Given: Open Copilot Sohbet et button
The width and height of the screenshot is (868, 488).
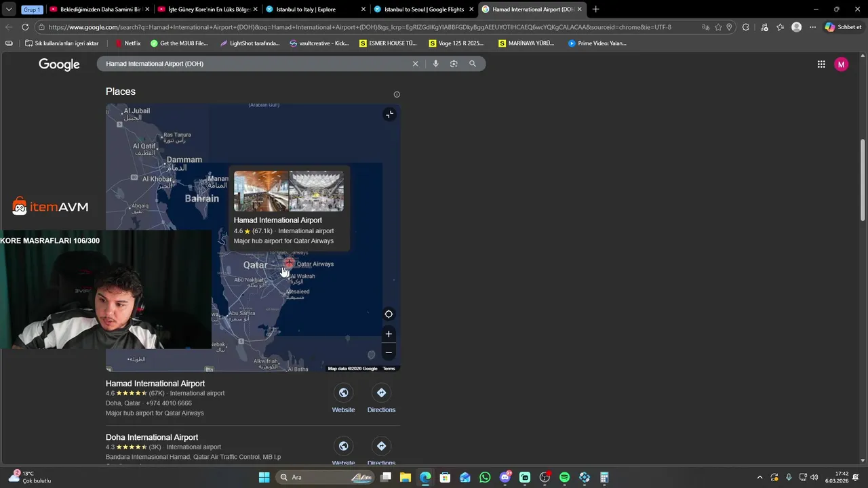Looking at the screenshot, I should 843,27.
